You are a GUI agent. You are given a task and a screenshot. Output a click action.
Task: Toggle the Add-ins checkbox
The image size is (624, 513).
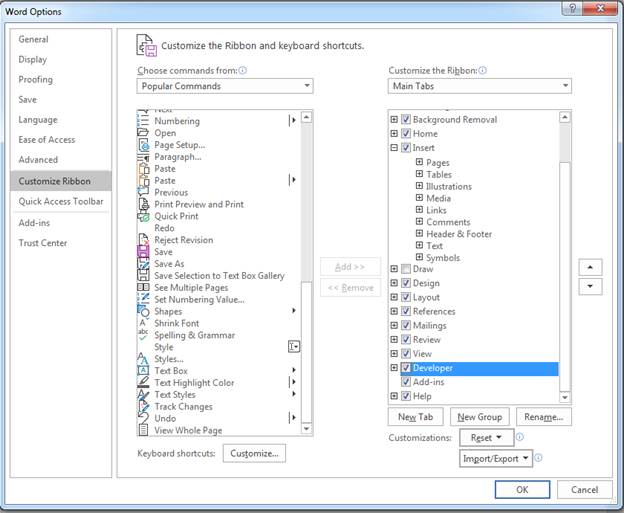point(406,382)
